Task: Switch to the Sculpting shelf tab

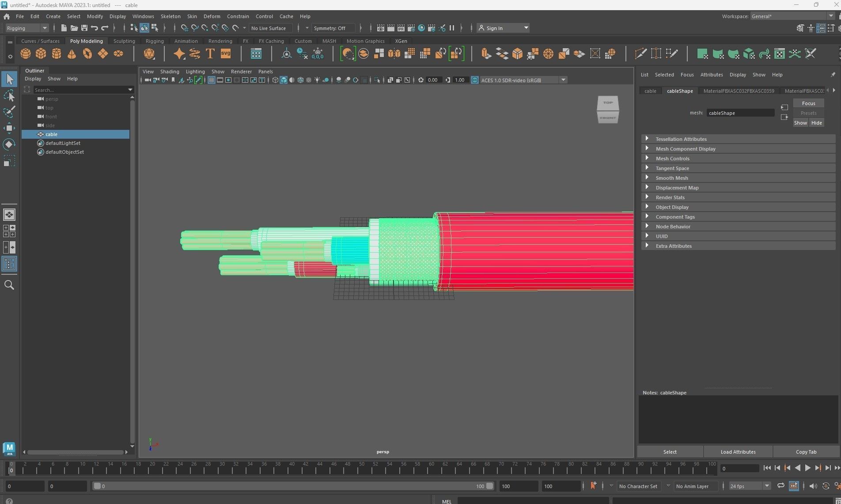Action: coord(124,41)
